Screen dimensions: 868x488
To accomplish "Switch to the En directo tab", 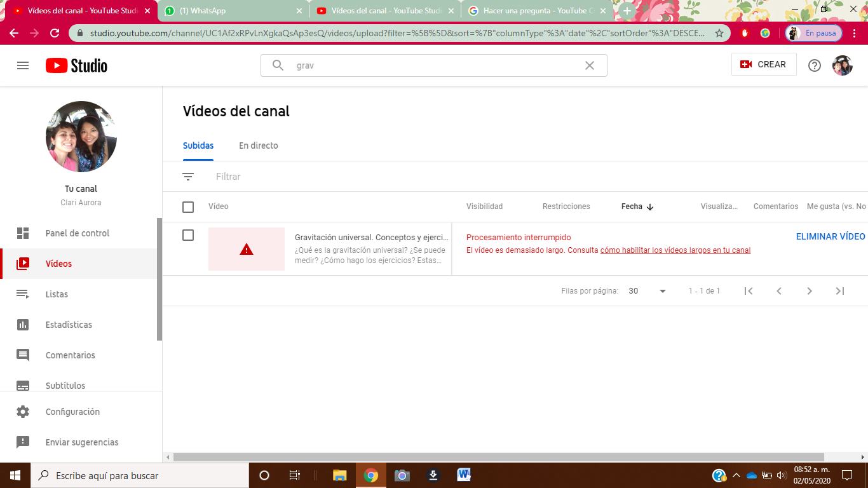I will (x=258, y=146).
